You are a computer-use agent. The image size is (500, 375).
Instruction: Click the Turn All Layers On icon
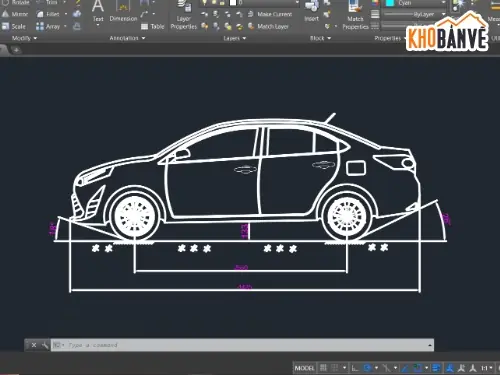point(205,26)
